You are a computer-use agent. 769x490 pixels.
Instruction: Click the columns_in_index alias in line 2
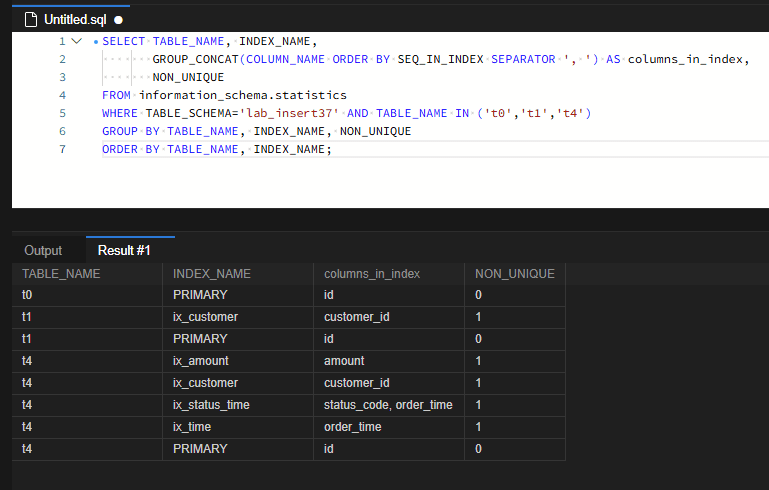point(685,59)
